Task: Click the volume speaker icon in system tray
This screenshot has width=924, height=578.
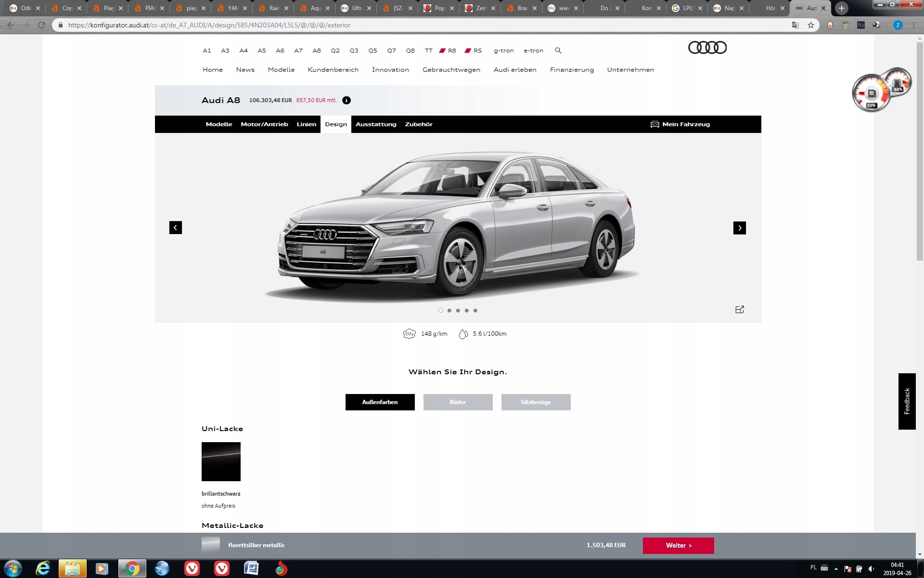Action: [x=871, y=569]
